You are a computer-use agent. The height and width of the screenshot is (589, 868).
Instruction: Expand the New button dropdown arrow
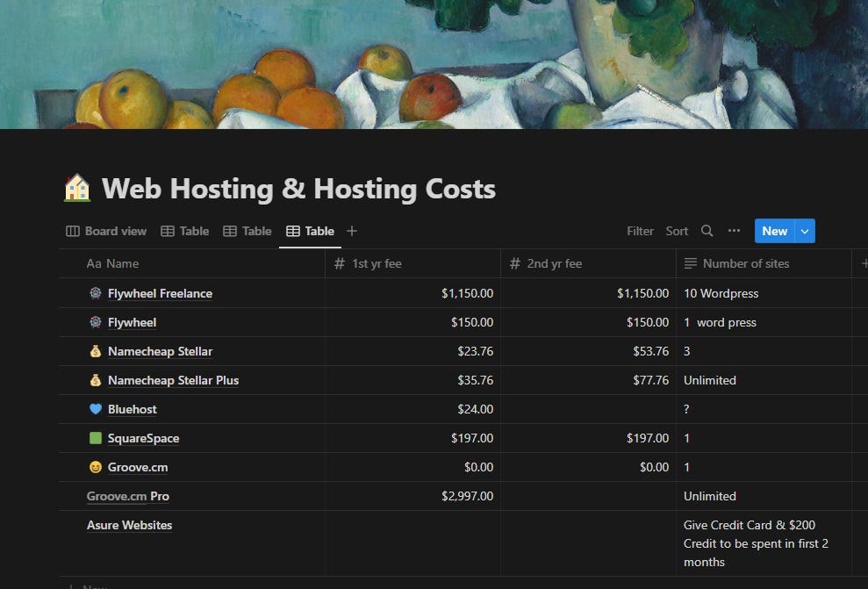point(805,231)
